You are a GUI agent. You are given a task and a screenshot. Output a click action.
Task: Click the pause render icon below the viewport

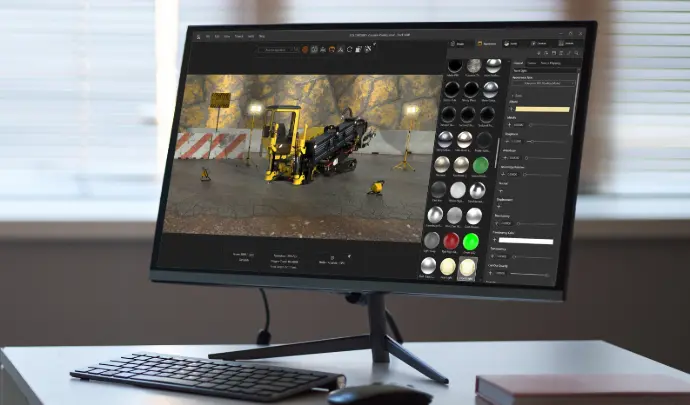(x=332, y=258)
